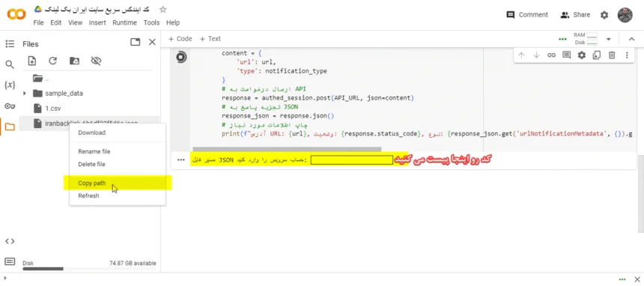Open the Variables {x} panel
The width and height of the screenshot is (644, 286).
click(10, 85)
